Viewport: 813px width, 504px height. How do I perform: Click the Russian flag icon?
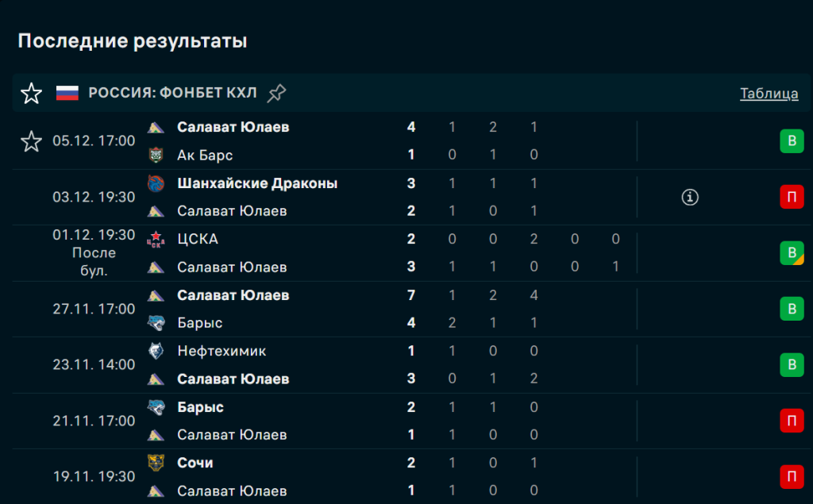(67, 94)
